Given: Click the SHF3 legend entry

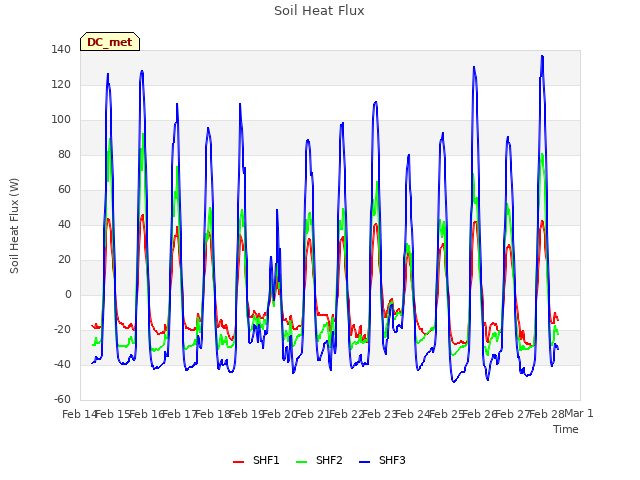Looking at the screenshot, I should (x=382, y=461).
